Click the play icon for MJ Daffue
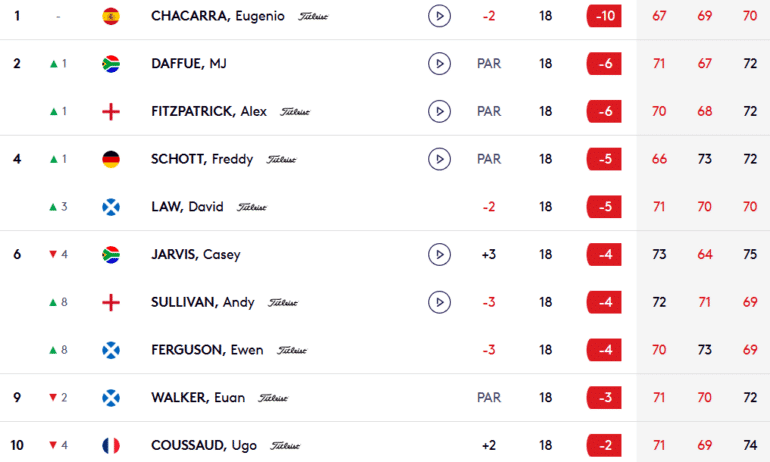Viewport: 770px width, 462px height. click(438, 64)
